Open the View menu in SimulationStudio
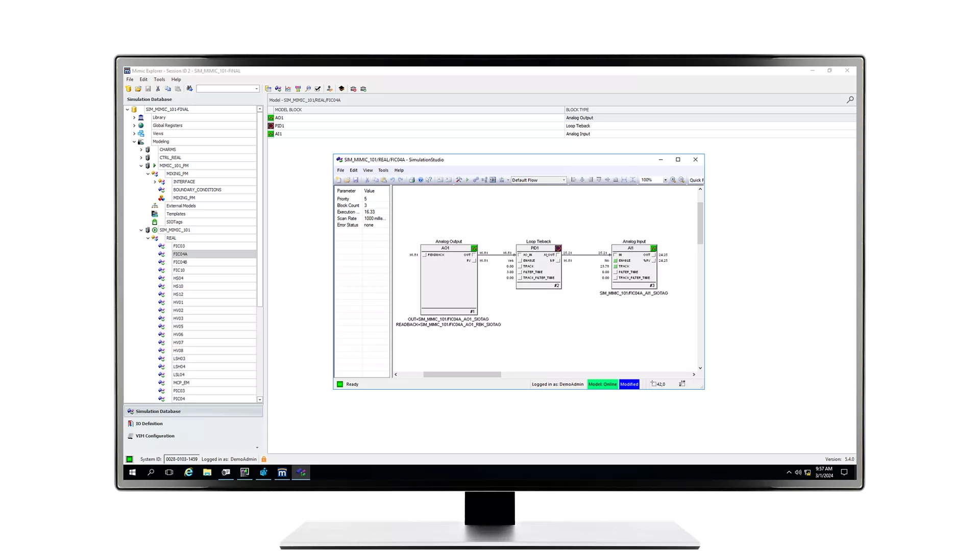The image size is (980, 551). [368, 170]
